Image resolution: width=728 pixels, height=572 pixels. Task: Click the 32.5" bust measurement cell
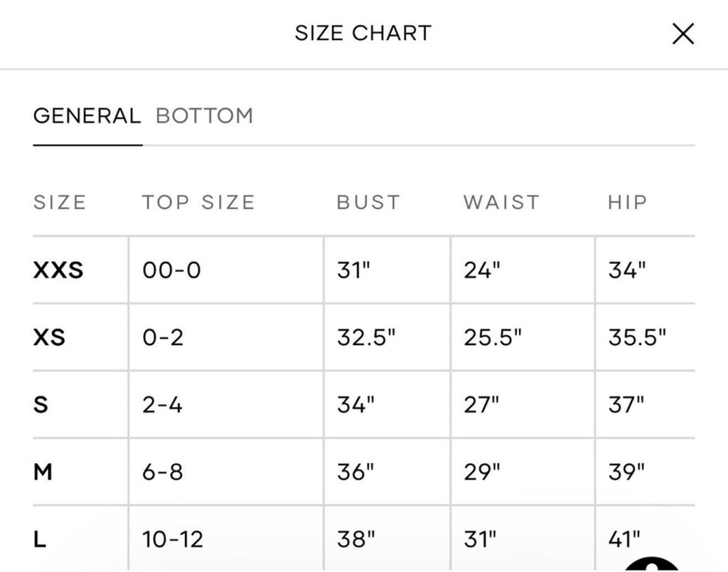pyautogui.click(x=387, y=337)
